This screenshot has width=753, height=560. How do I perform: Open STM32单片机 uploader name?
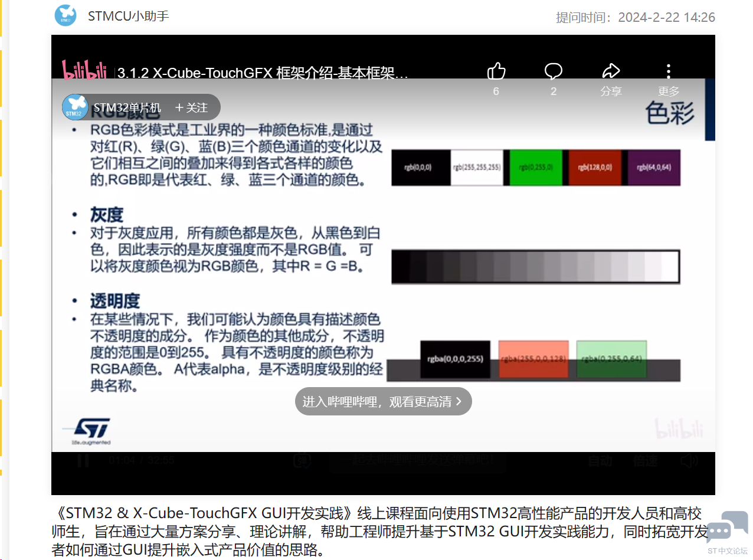click(127, 107)
